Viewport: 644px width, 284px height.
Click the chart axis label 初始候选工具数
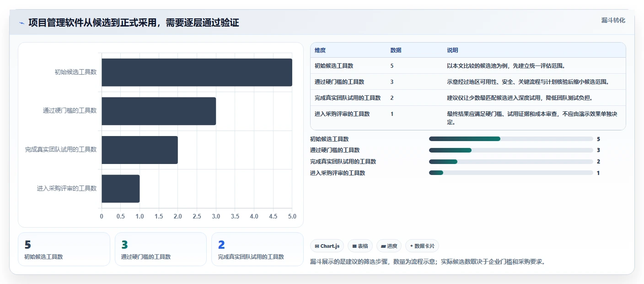tap(75, 72)
